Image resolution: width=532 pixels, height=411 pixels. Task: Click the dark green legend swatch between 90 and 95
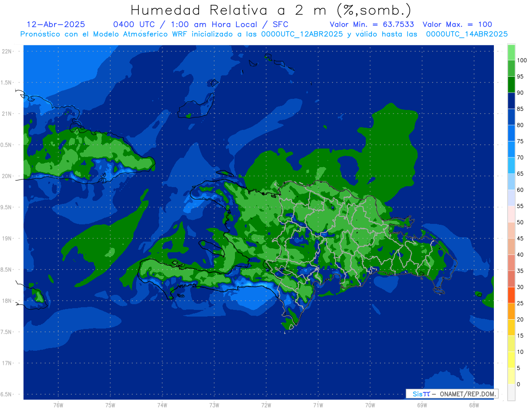[511, 84]
